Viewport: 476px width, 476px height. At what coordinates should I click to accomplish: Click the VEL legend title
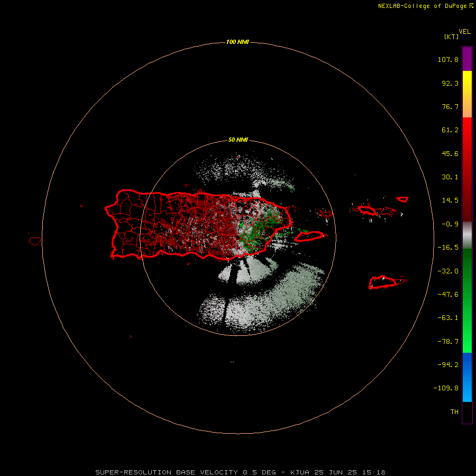tap(465, 32)
